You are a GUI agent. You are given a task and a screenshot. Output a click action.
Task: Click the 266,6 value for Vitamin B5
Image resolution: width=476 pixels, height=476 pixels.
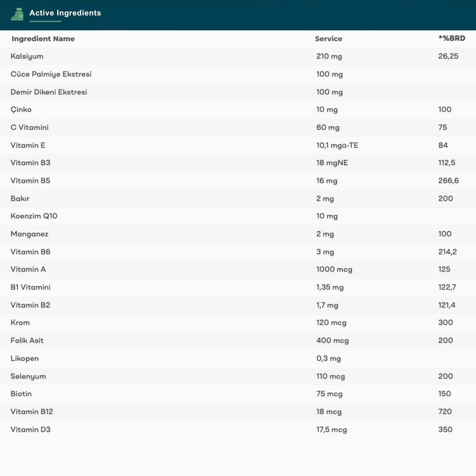pyautogui.click(x=449, y=181)
